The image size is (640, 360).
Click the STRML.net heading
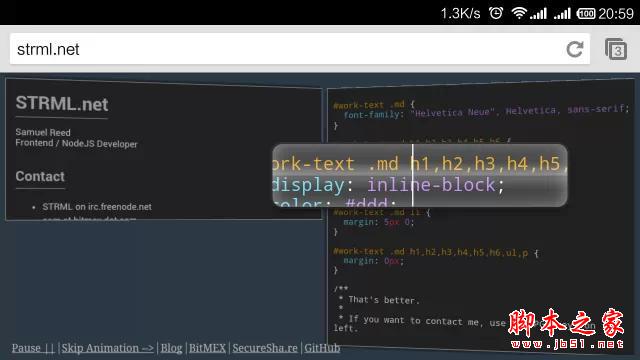[x=62, y=104]
